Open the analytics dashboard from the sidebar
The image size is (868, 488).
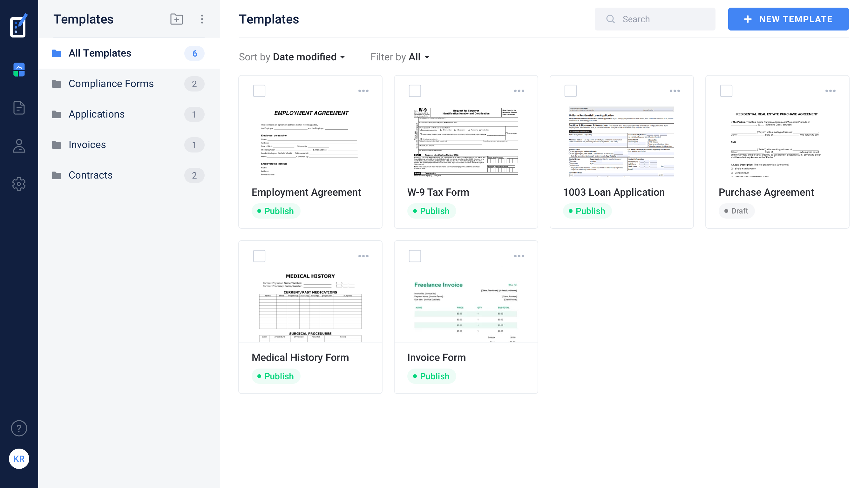(x=19, y=70)
